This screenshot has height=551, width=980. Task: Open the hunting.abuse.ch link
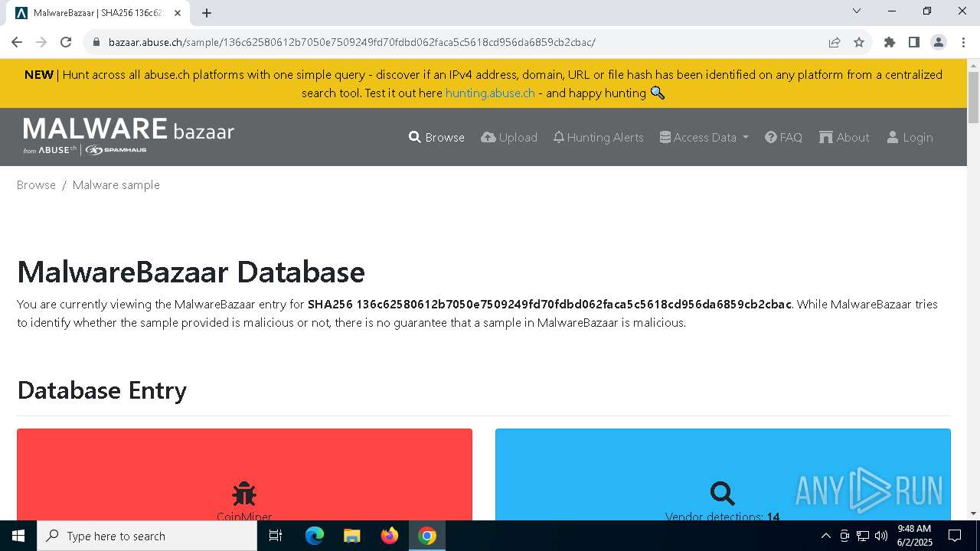click(x=490, y=93)
